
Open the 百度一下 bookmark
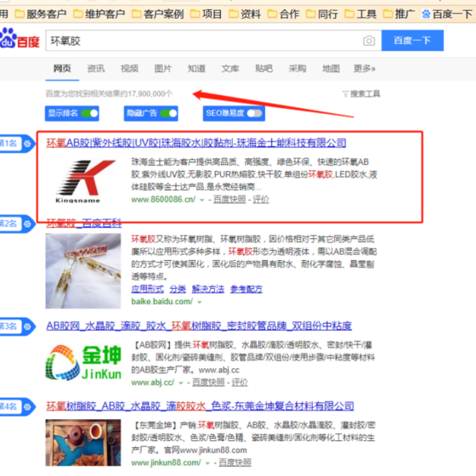[447, 14]
